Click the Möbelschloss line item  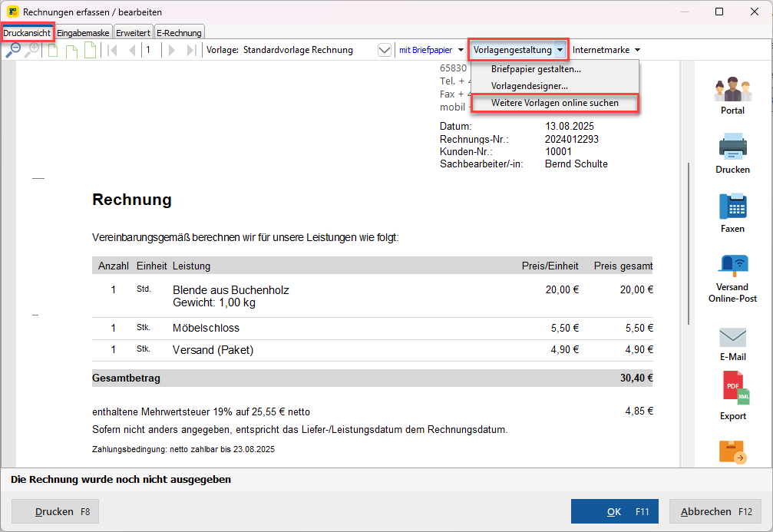coord(206,329)
